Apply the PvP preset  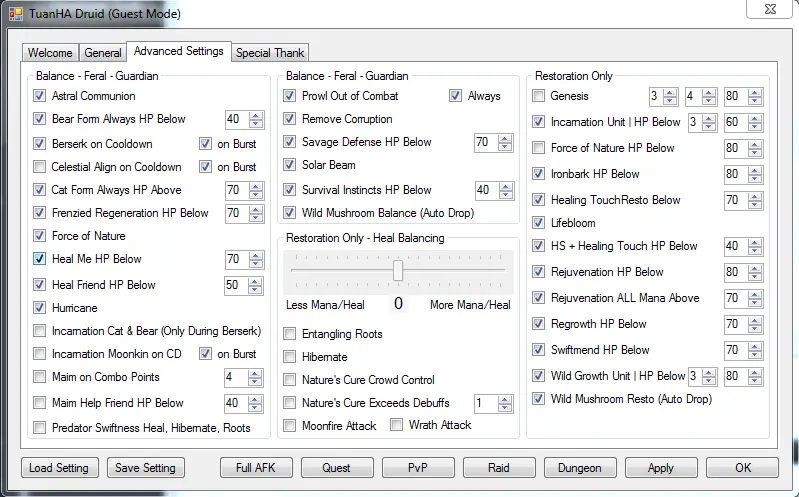point(418,467)
